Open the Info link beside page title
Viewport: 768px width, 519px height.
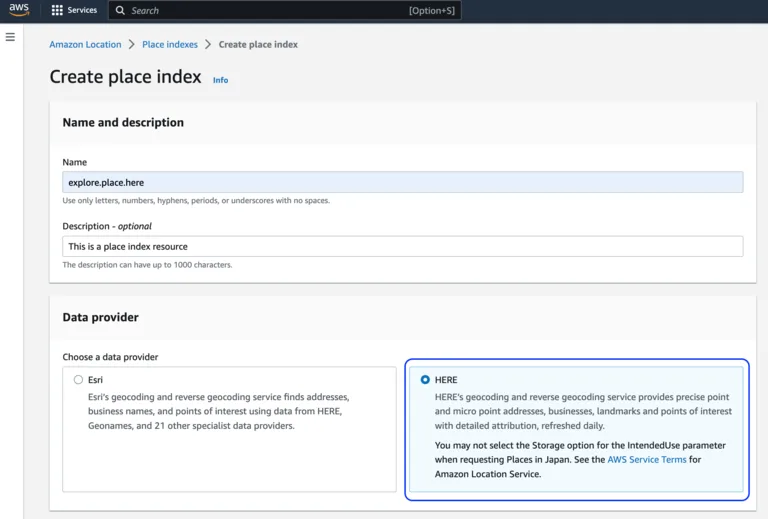click(x=220, y=80)
